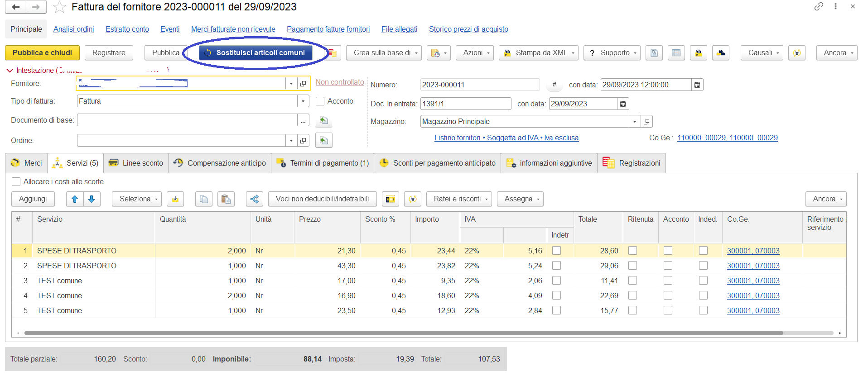Click Pubblica e chiudi button
This screenshot has height=376, width=868.
[42, 53]
